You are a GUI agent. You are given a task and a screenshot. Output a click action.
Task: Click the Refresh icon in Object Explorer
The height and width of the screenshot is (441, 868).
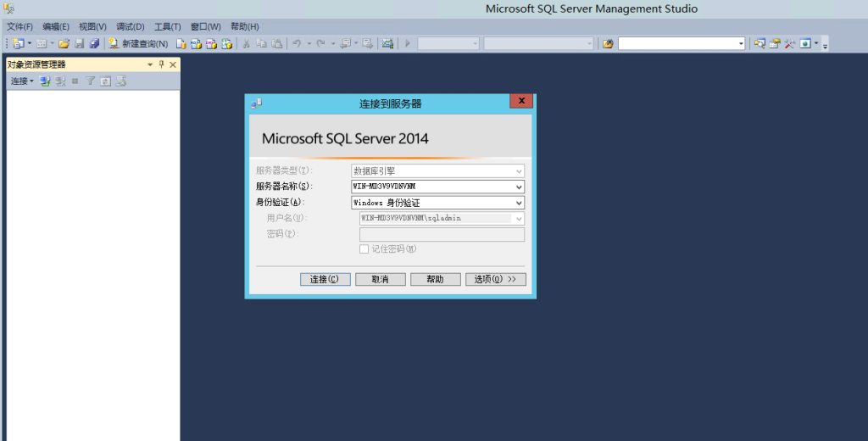coord(105,81)
